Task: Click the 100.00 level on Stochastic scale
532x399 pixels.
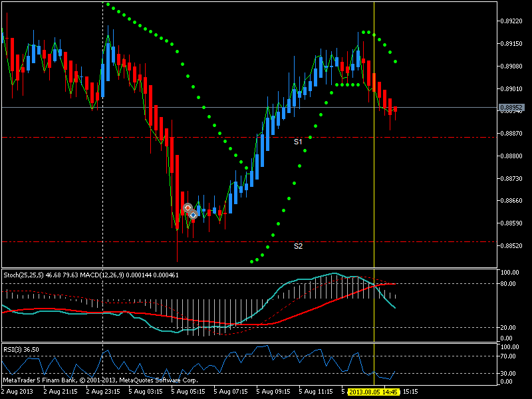Action: (509, 273)
